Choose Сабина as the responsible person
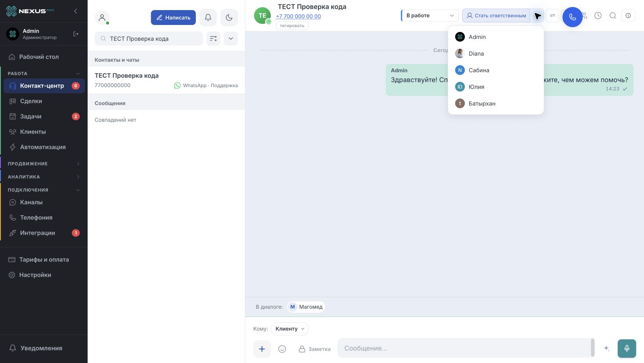 [496, 70]
